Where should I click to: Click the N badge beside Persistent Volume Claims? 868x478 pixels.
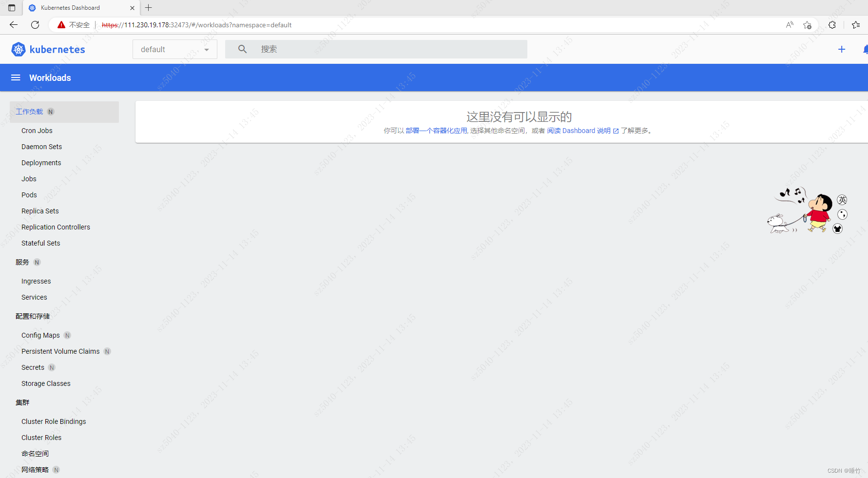click(x=107, y=352)
